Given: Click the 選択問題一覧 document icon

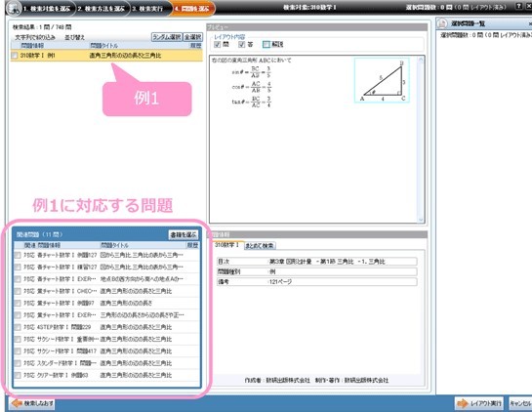Looking at the screenshot, I should coord(442,23).
